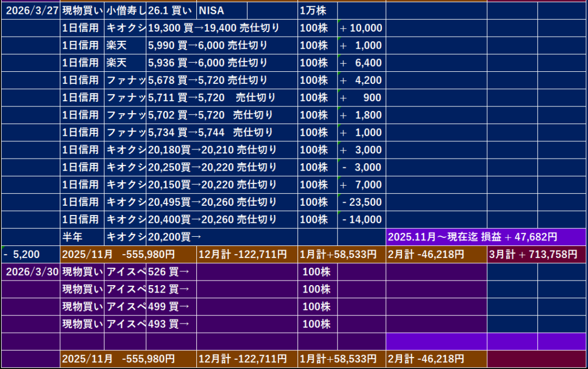Screen dimensions: 588x369
Task: Click the NISA cell
Action: click(x=222, y=10)
